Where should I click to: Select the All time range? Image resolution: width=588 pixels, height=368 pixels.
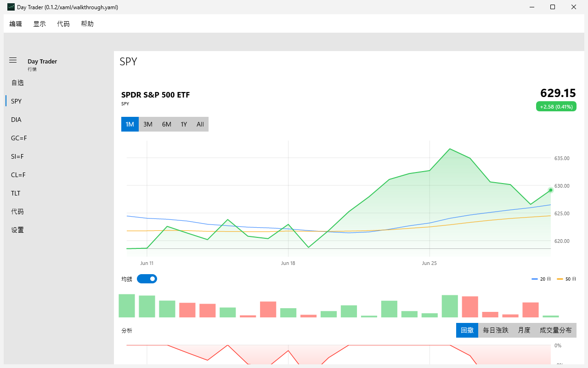click(x=200, y=124)
